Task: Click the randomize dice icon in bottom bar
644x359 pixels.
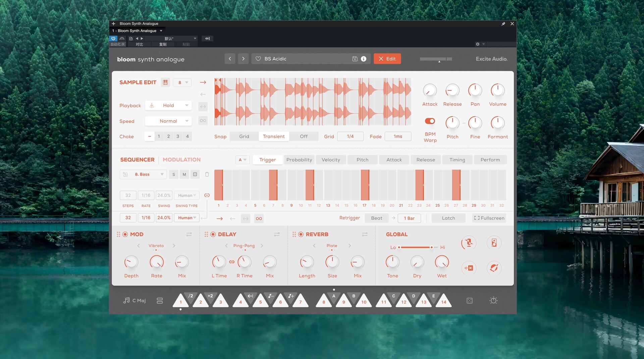Action: 470,301
